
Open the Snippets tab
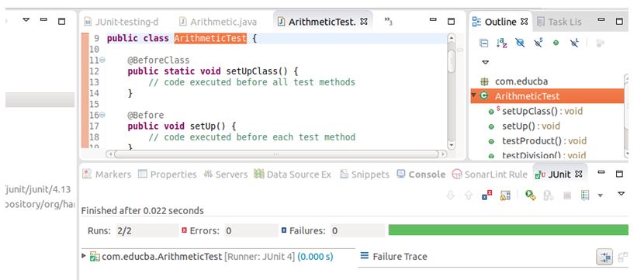tap(365, 175)
